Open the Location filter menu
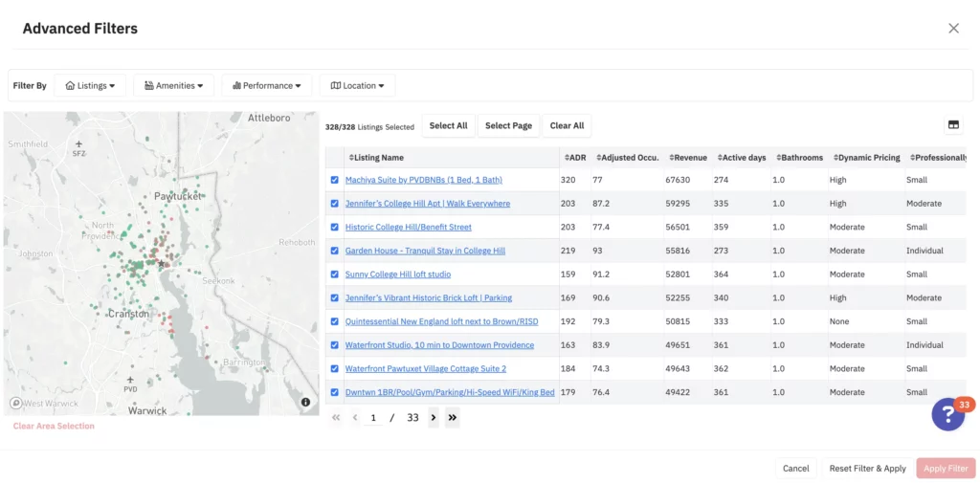980x483 pixels. pyautogui.click(x=357, y=86)
